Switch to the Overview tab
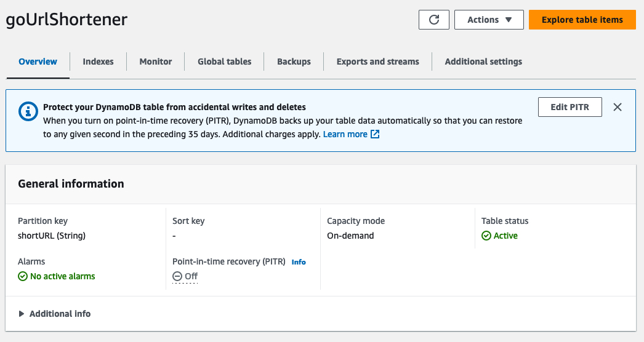The width and height of the screenshot is (644, 342). (x=38, y=62)
